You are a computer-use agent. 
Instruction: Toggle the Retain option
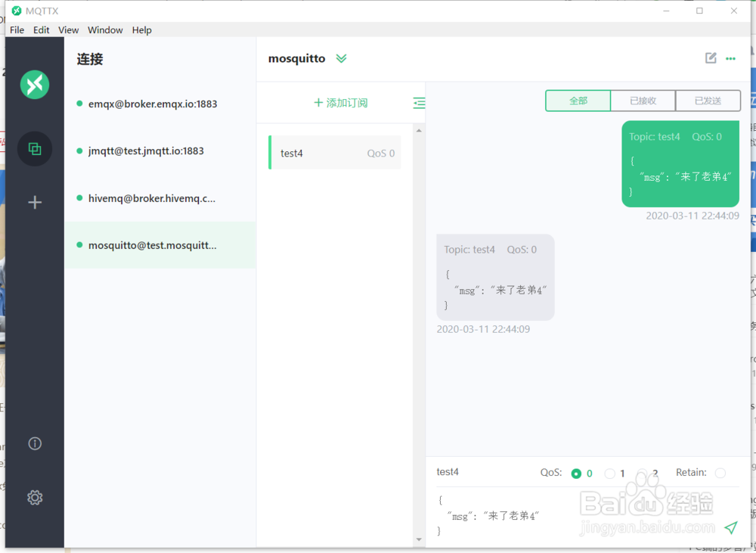click(720, 473)
